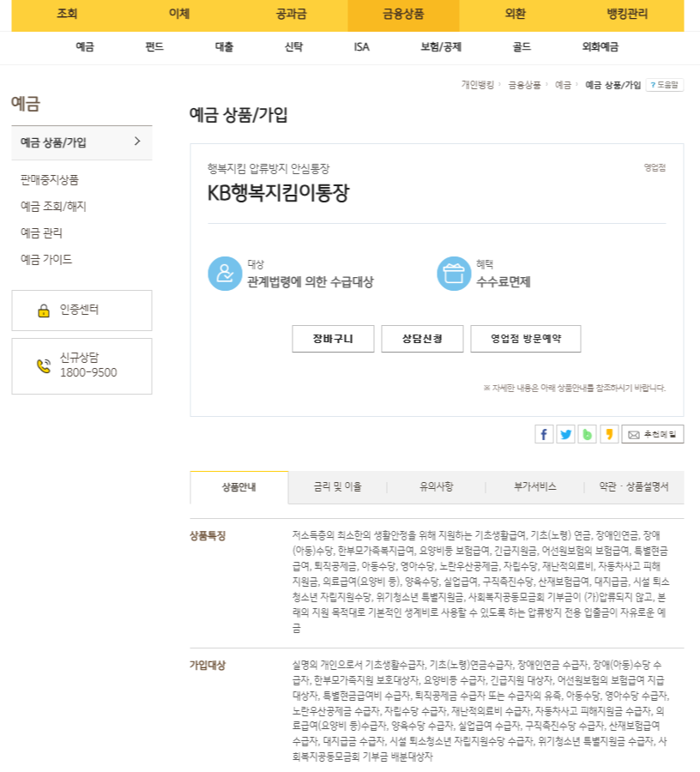Share via KakaoStory yellow icon
The height and width of the screenshot is (772, 700).
609,434
